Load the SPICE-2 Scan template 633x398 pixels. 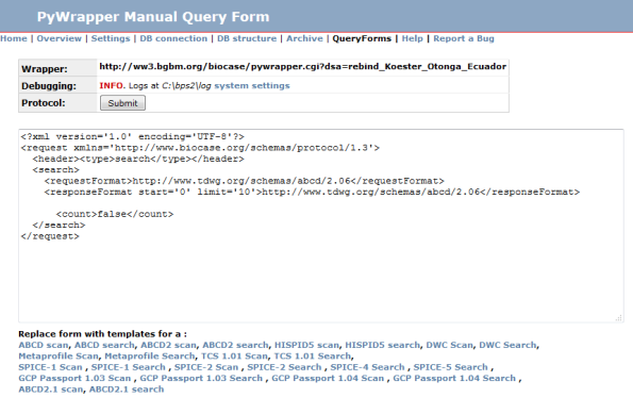click(206, 367)
